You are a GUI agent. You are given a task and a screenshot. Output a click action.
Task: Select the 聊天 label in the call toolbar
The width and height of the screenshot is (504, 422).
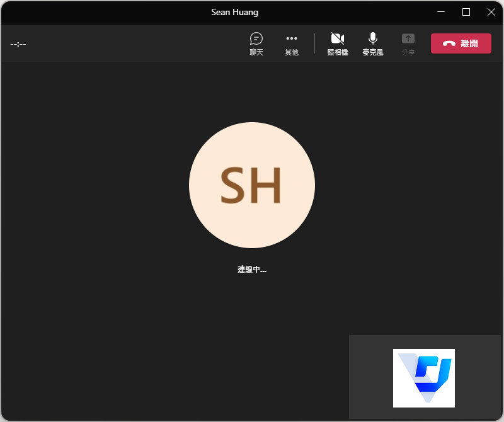tap(256, 52)
